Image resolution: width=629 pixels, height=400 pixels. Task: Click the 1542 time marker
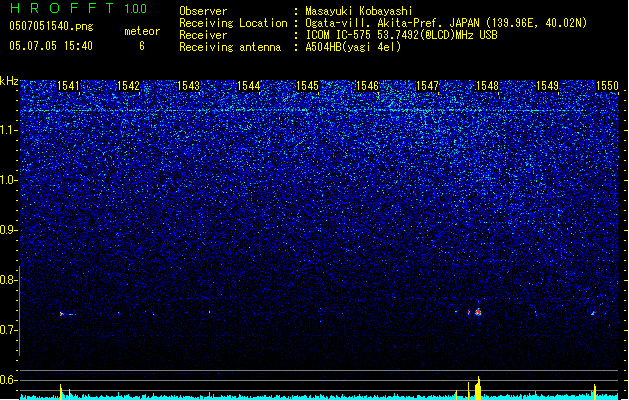(x=128, y=86)
